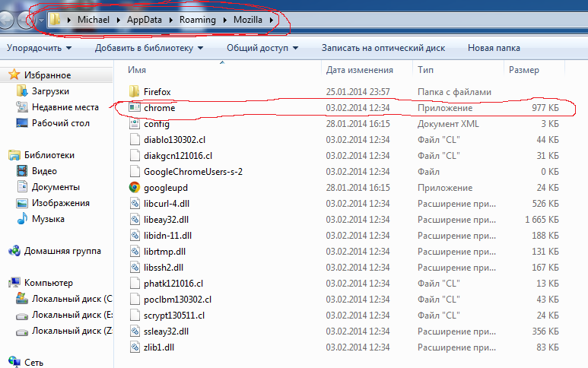Click Mozilla in the breadcrumb path

click(x=248, y=20)
